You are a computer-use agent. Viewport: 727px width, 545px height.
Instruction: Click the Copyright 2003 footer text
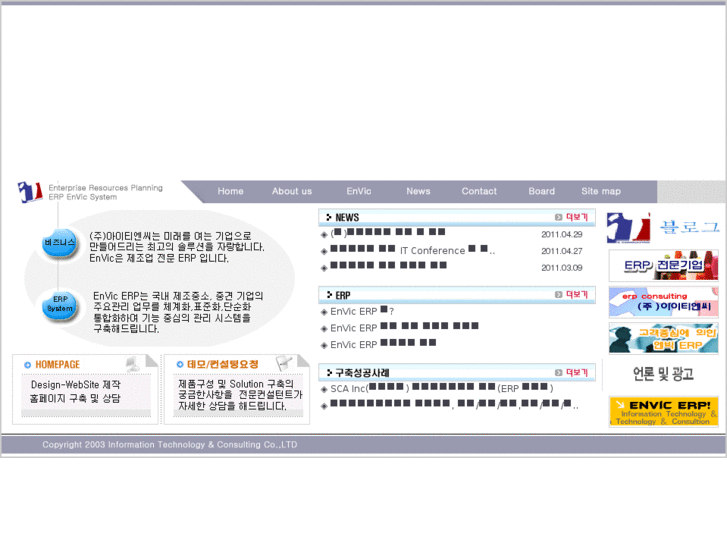click(170, 444)
